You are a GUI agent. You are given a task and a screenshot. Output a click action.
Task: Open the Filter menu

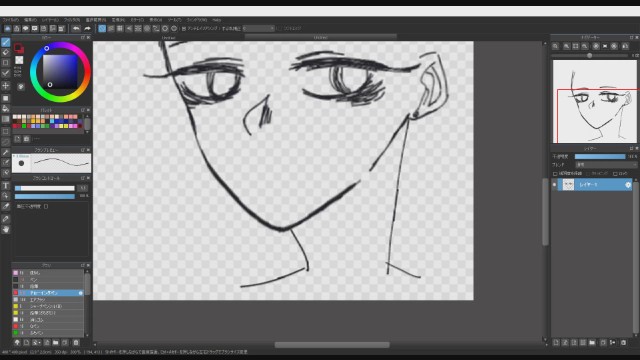click(x=72, y=20)
